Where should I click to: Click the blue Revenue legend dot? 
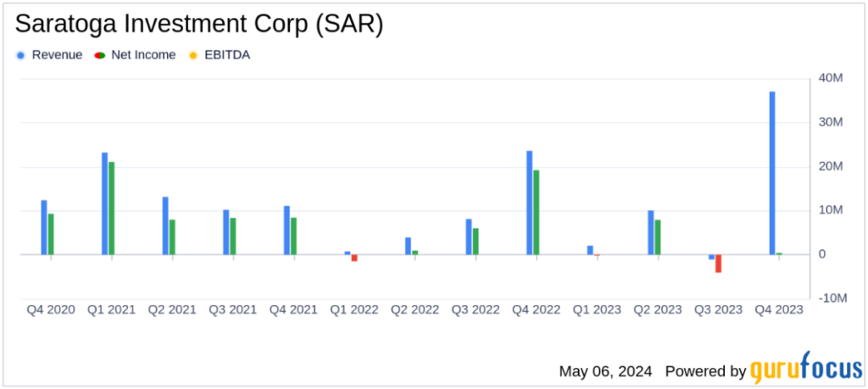click(x=21, y=55)
